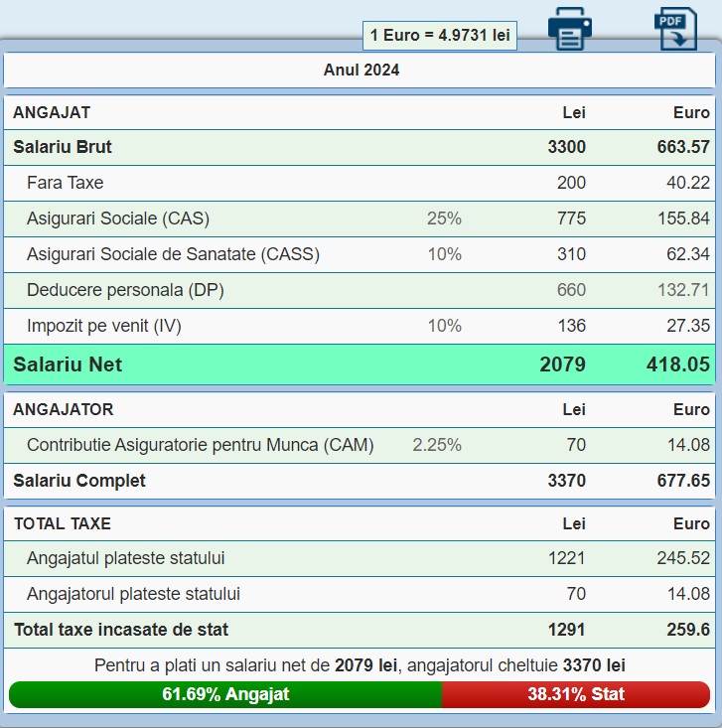This screenshot has width=722, height=728.
Task: Click Asigurari Sociale (CAS) label
Action: click(x=118, y=218)
